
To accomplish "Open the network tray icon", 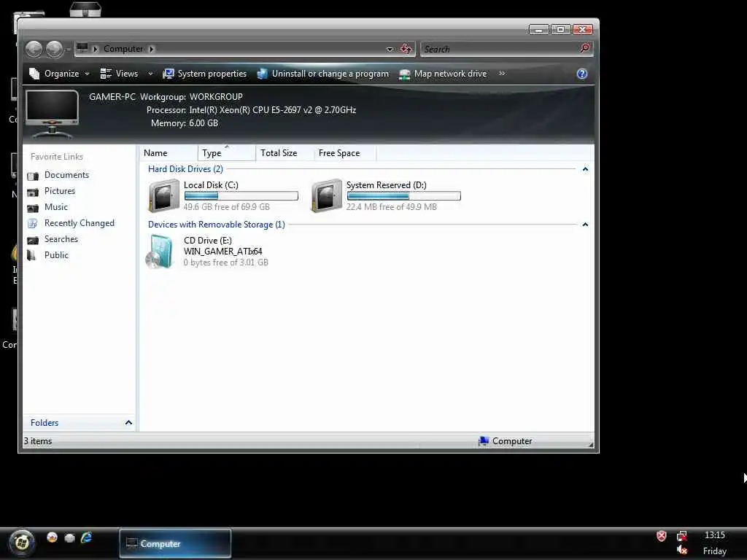I will coord(682,536).
